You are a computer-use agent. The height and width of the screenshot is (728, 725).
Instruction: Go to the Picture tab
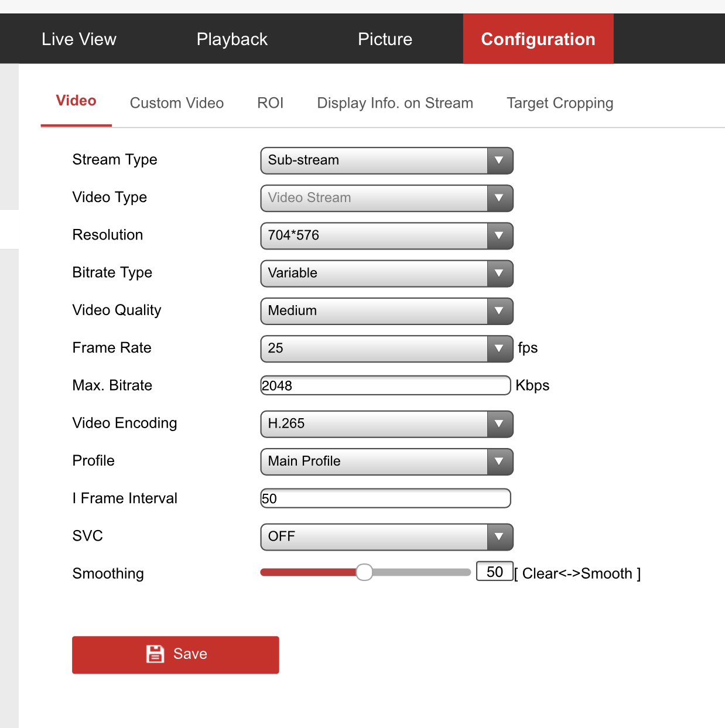click(x=385, y=39)
